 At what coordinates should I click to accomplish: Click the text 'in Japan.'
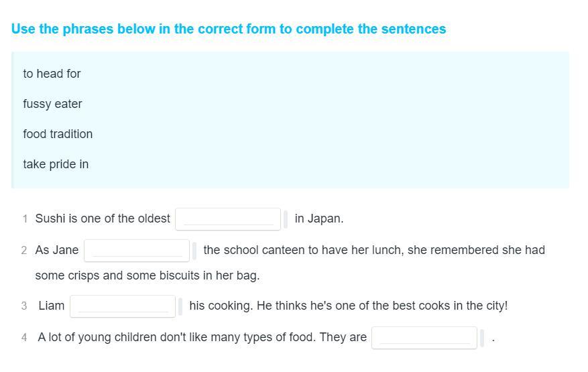click(x=319, y=219)
